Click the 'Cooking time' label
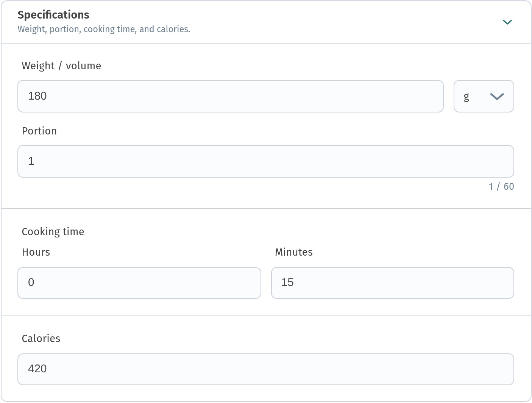 point(53,232)
